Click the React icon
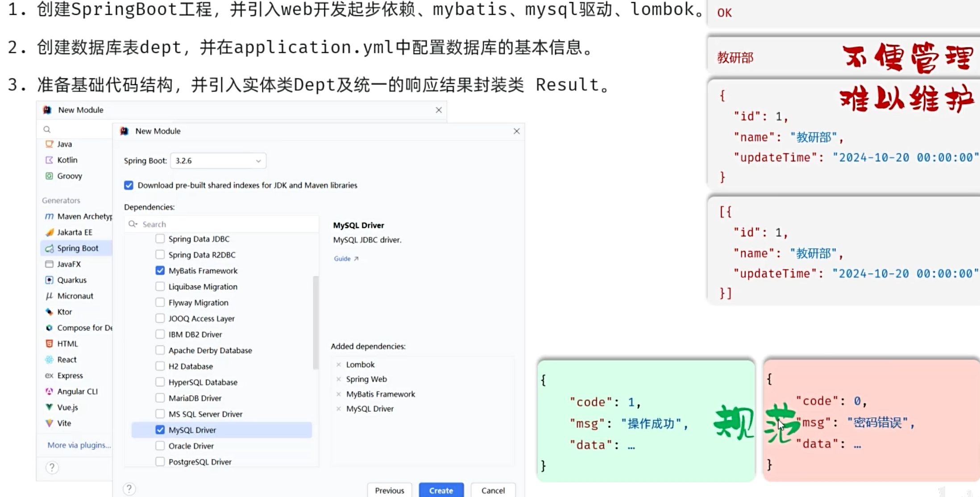 (49, 359)
